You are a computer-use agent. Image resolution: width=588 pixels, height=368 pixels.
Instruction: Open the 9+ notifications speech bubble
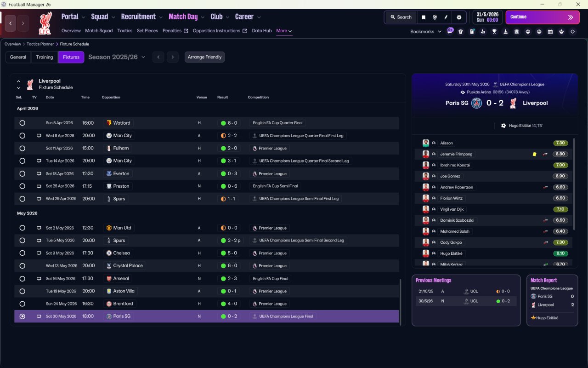[450, 31]
